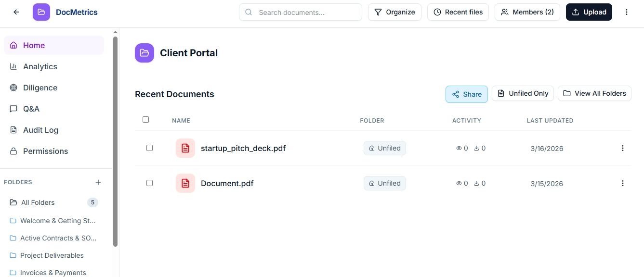Click the DocMetrics folder logo

[41, 12]
